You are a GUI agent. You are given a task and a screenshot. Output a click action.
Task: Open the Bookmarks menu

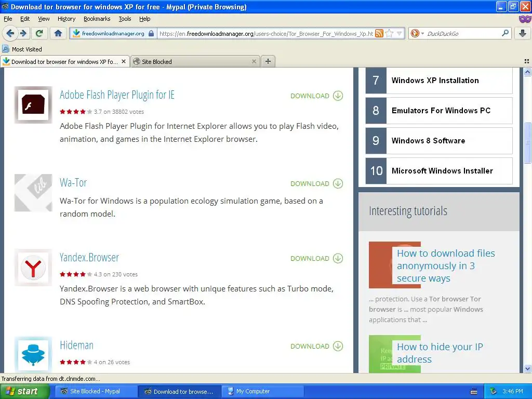tap(97, 19)
